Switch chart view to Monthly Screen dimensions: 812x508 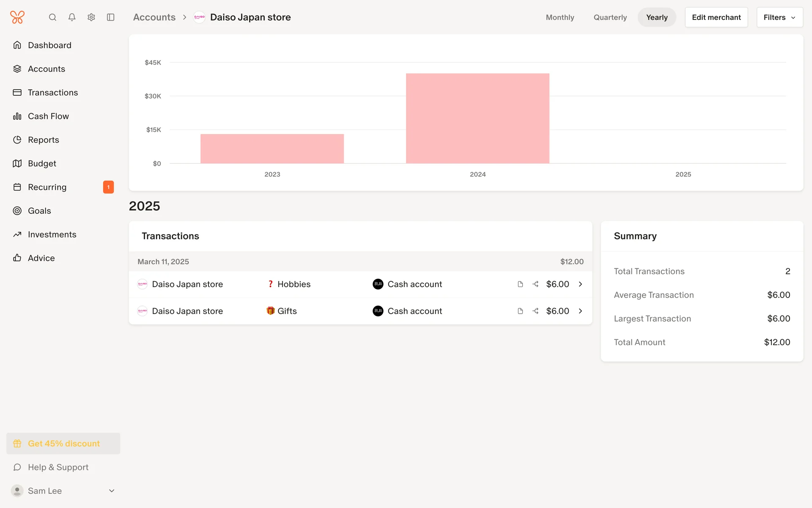pos(560,17)
